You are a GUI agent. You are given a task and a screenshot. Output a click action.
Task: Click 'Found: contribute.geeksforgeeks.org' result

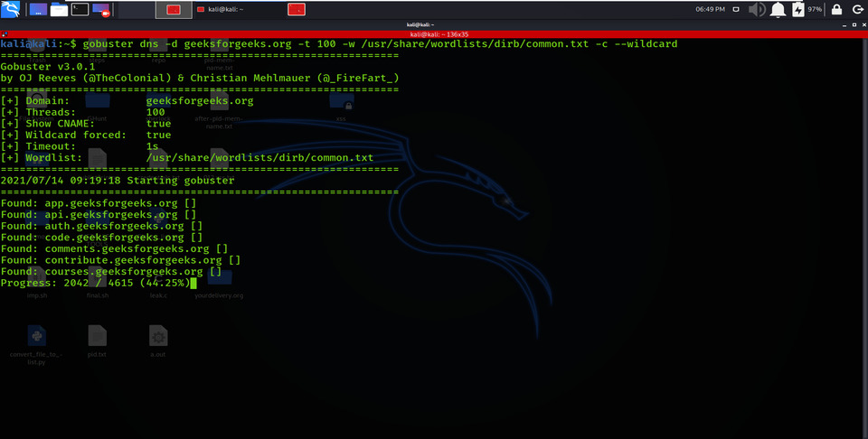[120, 260]
